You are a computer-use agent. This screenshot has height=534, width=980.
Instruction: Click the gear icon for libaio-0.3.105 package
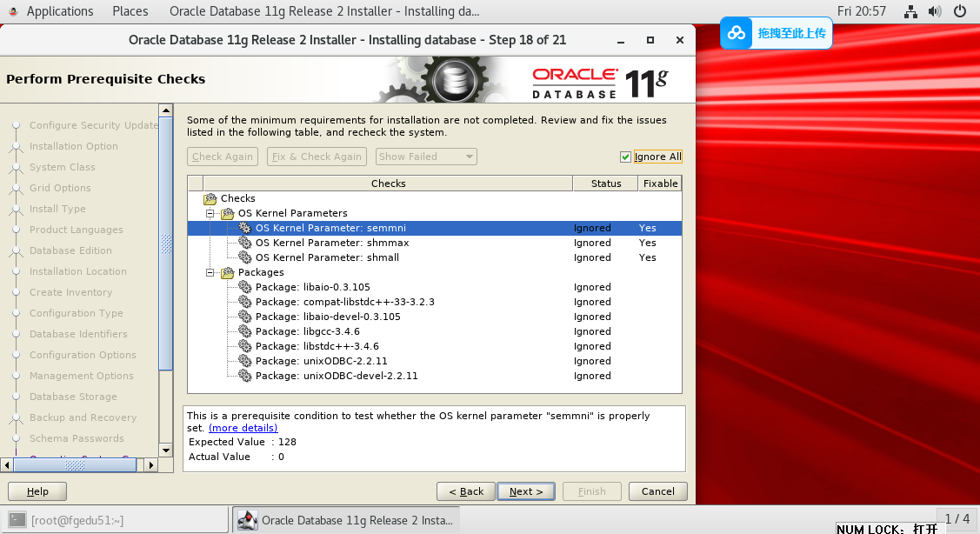pyautogui.click(x=245, y=287)
